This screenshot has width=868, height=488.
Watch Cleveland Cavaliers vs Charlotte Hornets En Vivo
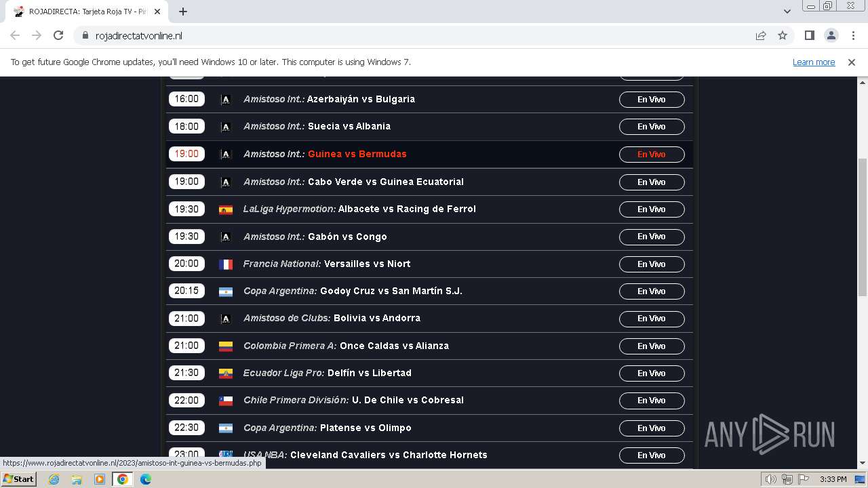click(652, 455)
